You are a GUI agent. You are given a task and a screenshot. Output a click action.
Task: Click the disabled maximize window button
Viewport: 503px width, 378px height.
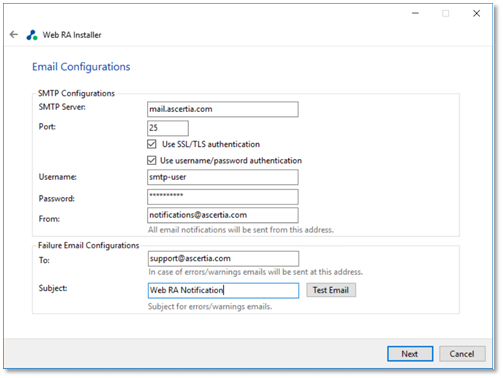(x=446, y=13)
